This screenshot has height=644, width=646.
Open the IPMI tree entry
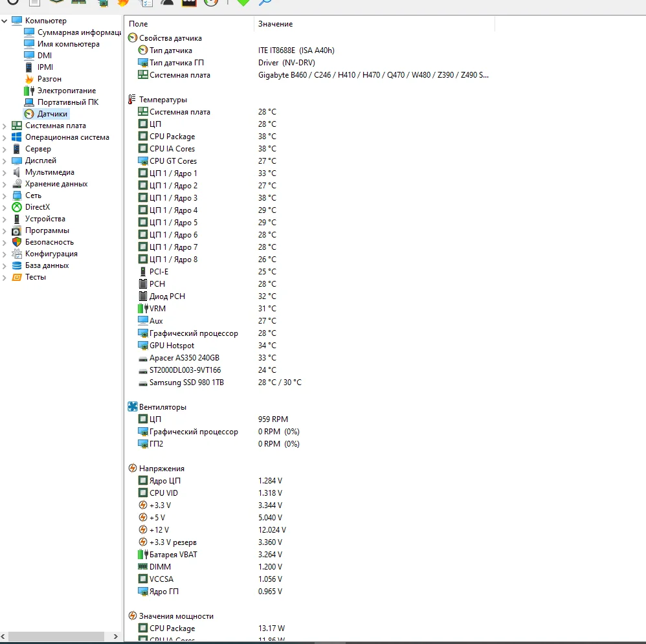[45, 67]
